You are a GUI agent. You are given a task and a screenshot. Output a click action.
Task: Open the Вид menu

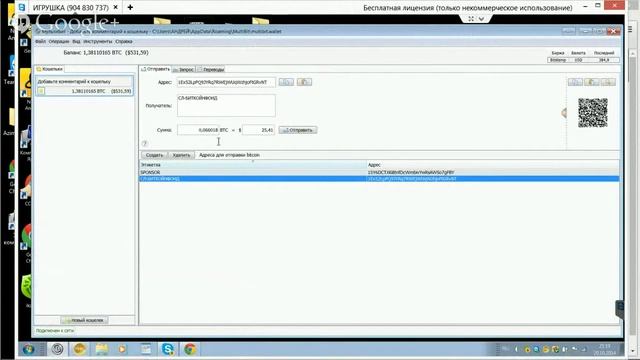pos(76,42)
